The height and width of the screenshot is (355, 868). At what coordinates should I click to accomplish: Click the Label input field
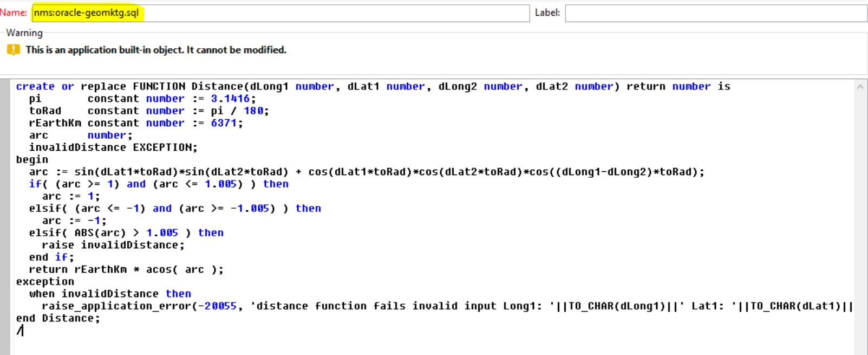(716, 13)
